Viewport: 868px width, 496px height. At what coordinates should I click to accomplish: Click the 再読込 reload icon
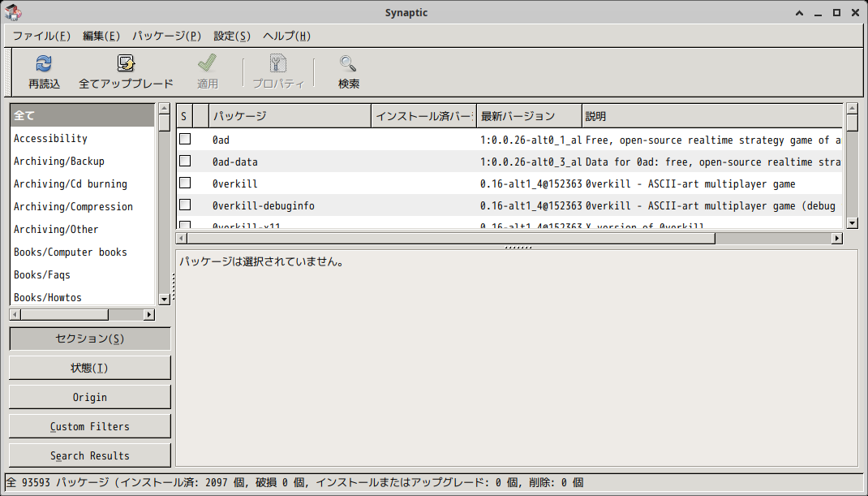[x=44, y=64]
